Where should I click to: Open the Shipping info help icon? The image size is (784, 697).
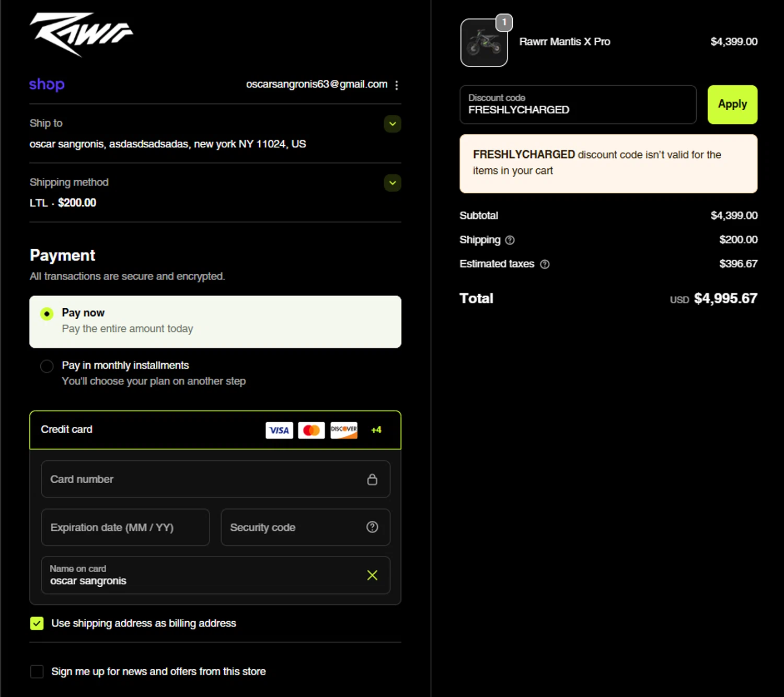510,240
